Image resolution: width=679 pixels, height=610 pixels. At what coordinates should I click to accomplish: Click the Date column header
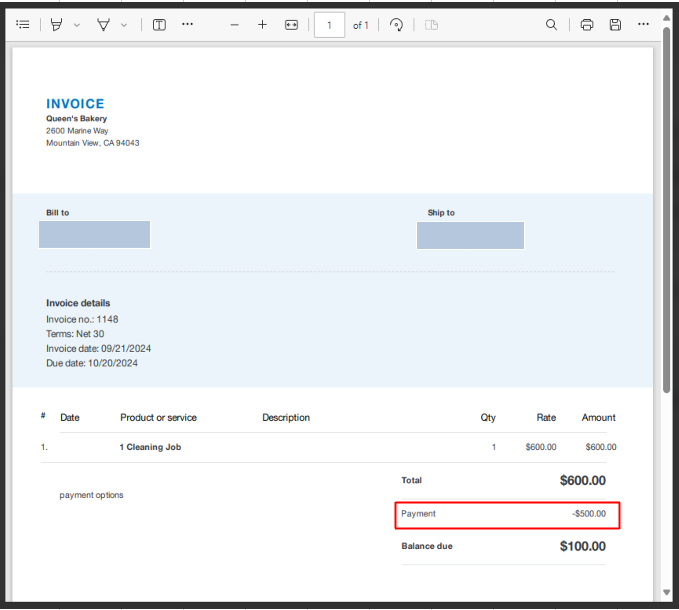coord(70,418)
